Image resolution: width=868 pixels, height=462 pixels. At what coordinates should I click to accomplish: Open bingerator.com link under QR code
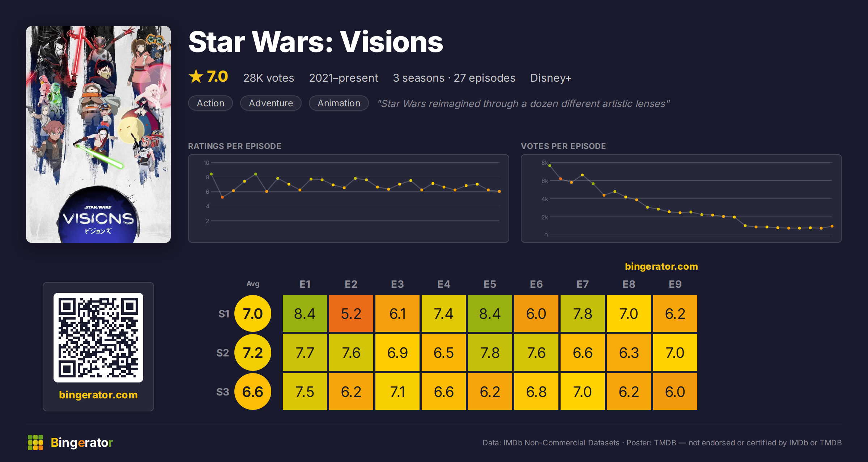pyautogui.click(x=98, y=395)
